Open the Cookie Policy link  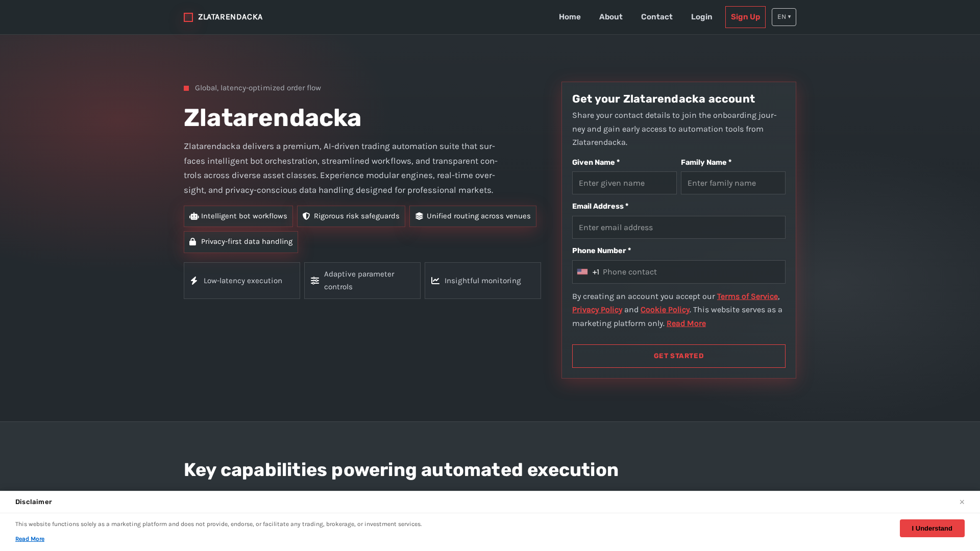(665, 310)
